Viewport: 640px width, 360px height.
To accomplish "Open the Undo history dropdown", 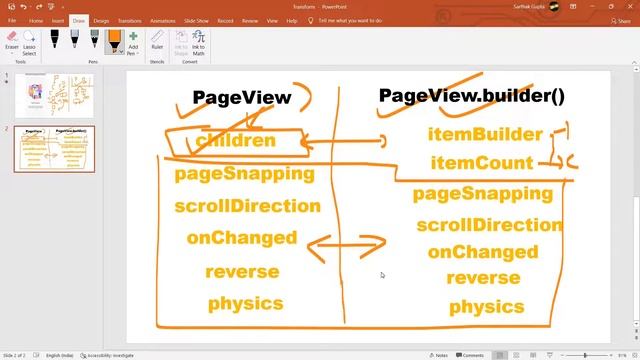I will (x=30, y=7).
